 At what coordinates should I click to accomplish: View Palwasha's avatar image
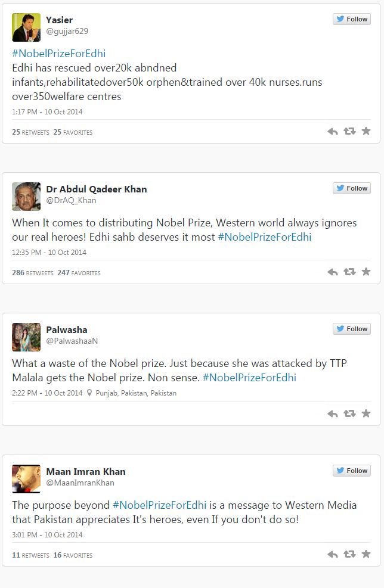tap(26, 337)
